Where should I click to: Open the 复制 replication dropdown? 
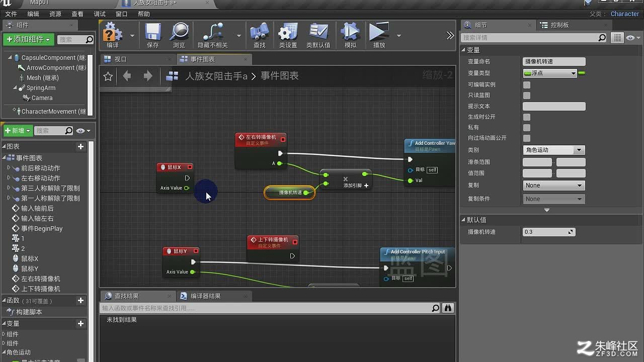click(554, 186)
